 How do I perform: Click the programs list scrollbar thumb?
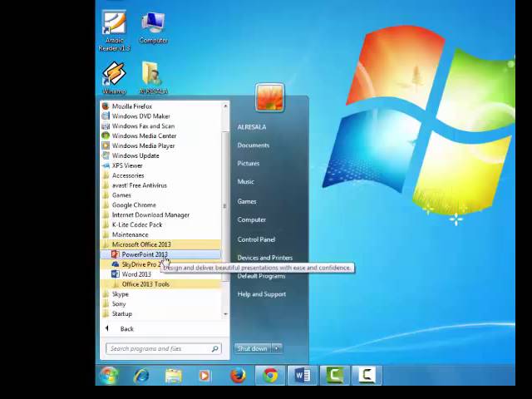coord(225,206)
